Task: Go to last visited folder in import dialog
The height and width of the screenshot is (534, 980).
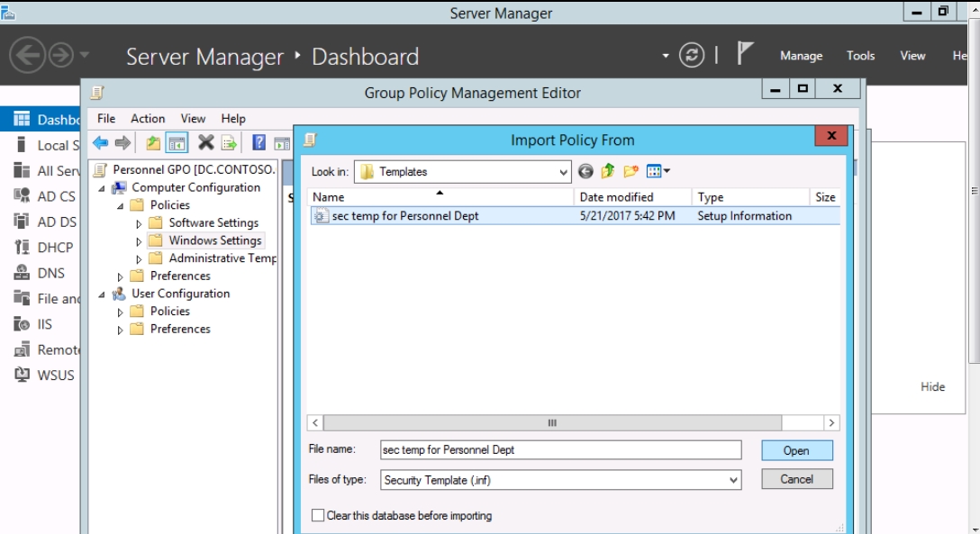Action: (x=586, y=171)
